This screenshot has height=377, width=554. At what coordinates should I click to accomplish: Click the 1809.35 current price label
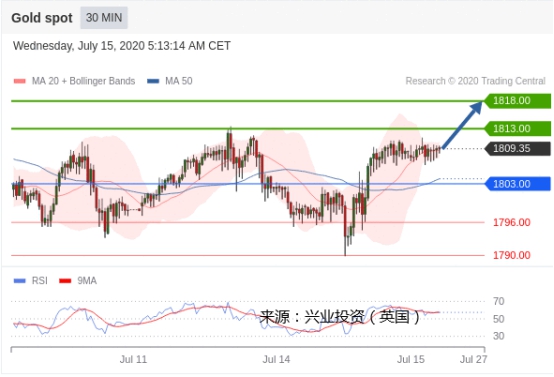point(517,148)
